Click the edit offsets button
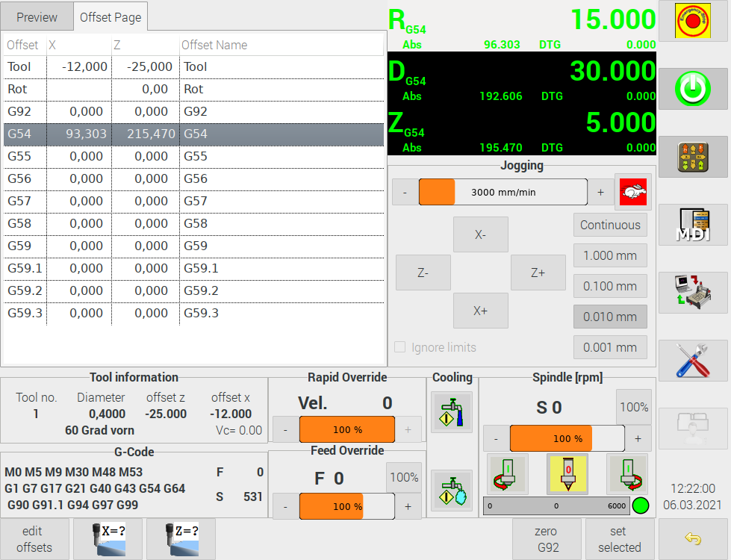The image size is (731, 560). coord(34,538)
